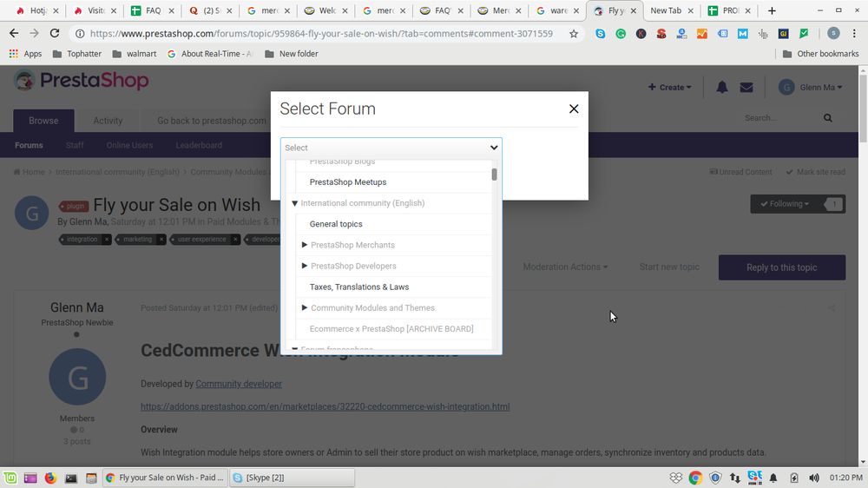This screenshot has height=488, width=868.
Task: Open the addons.prestashop.com Wish integration link
Action: [x=325, y=406]
